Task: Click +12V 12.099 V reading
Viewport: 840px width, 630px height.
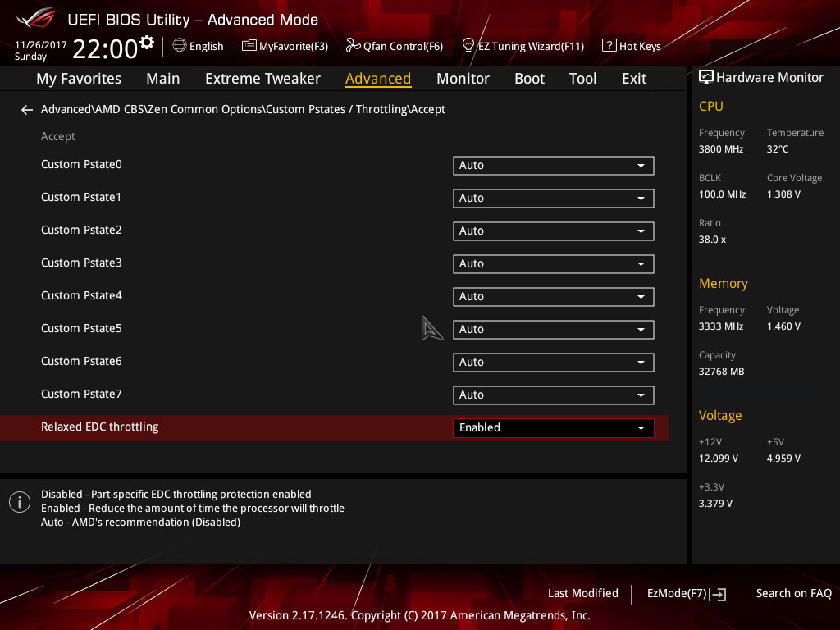Action: click(719, 459)
